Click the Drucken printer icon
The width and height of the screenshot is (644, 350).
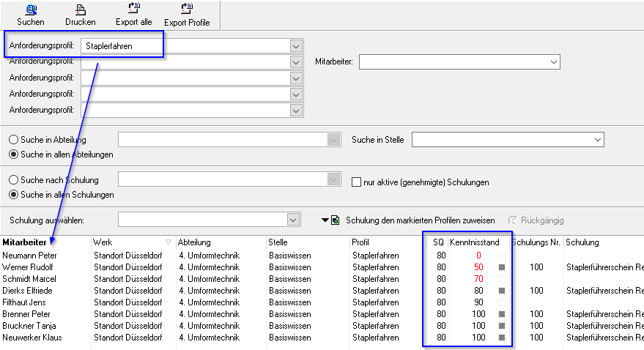81,10
